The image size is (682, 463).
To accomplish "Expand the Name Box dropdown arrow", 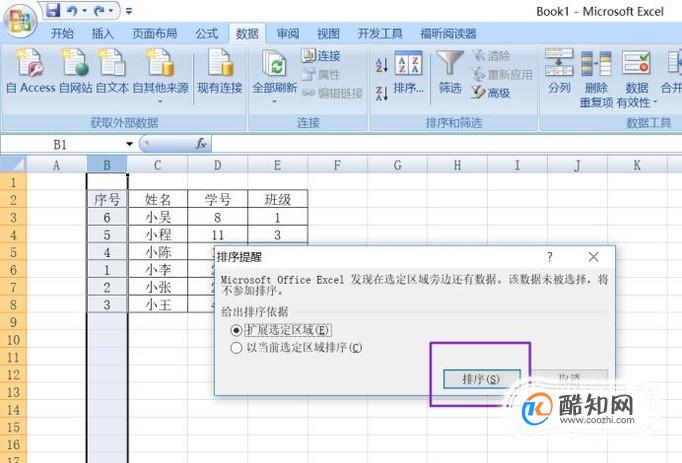I will coord(129,144).
